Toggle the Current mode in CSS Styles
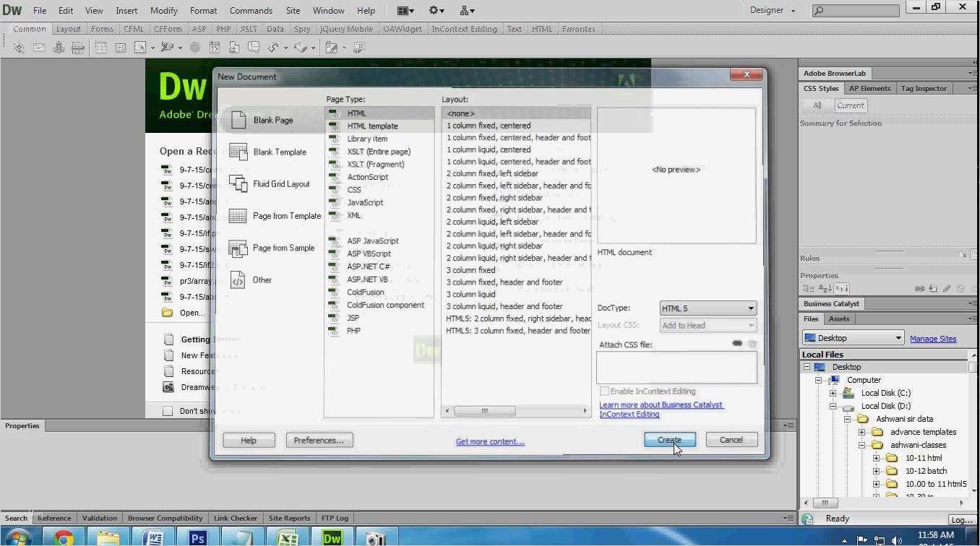Screen dimensions: 980x546 pos(850,105)
